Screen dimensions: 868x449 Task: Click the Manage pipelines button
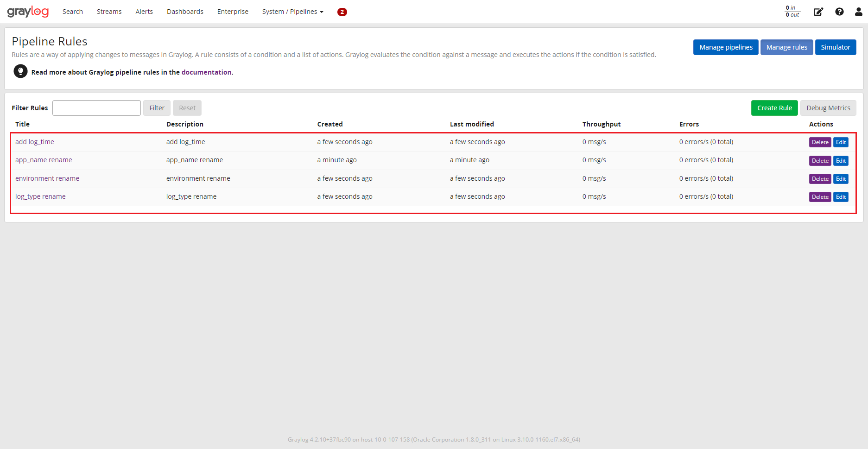tap(725, 47)
